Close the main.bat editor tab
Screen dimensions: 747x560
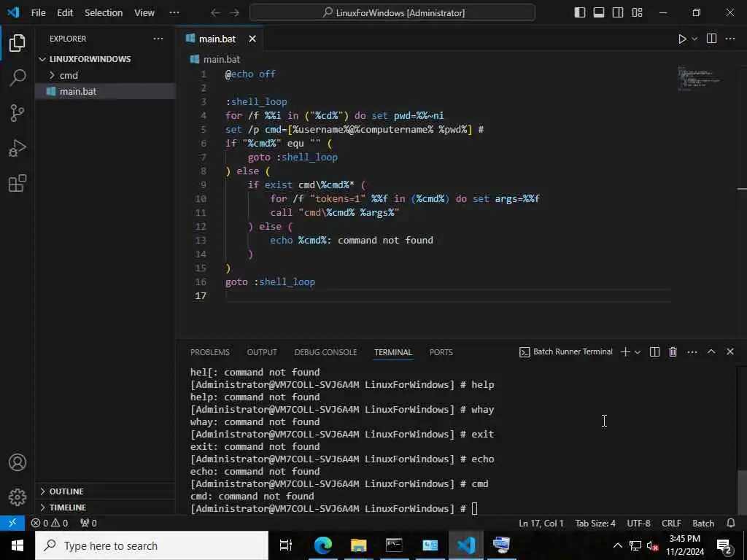click(x=252, y=39)
